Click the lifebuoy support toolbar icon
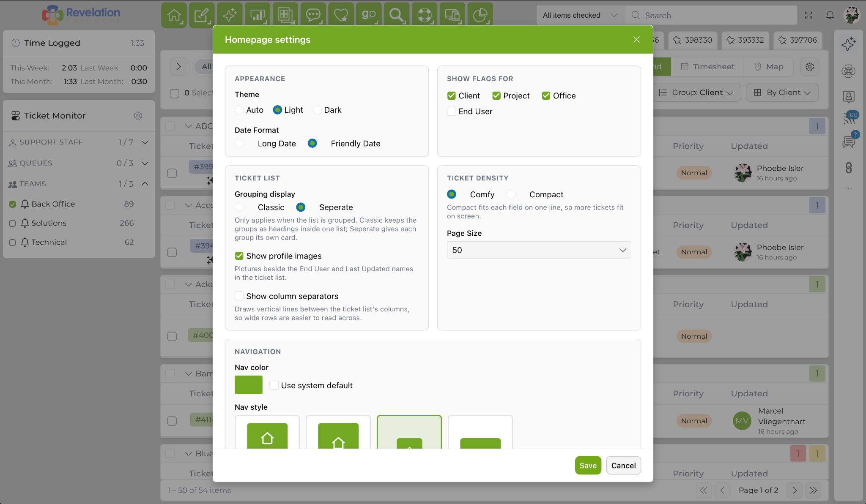 pyautogui.click(x=425, y=15)
